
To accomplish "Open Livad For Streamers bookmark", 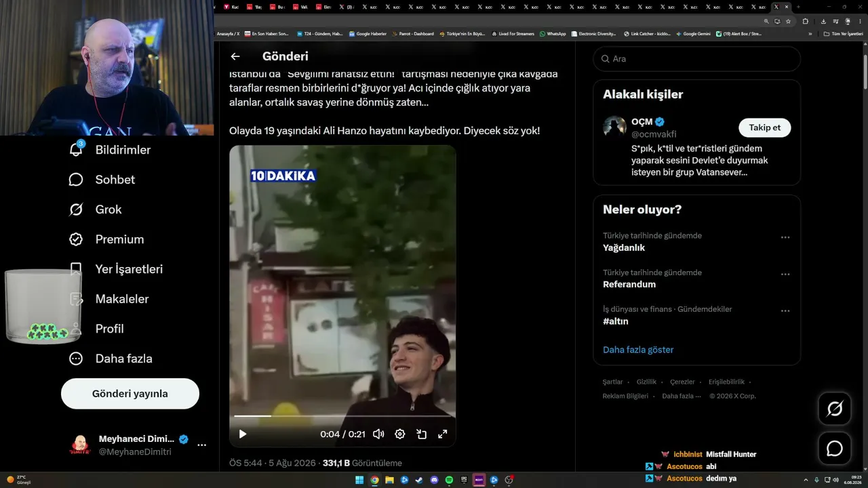I will (x=513, y=34).
